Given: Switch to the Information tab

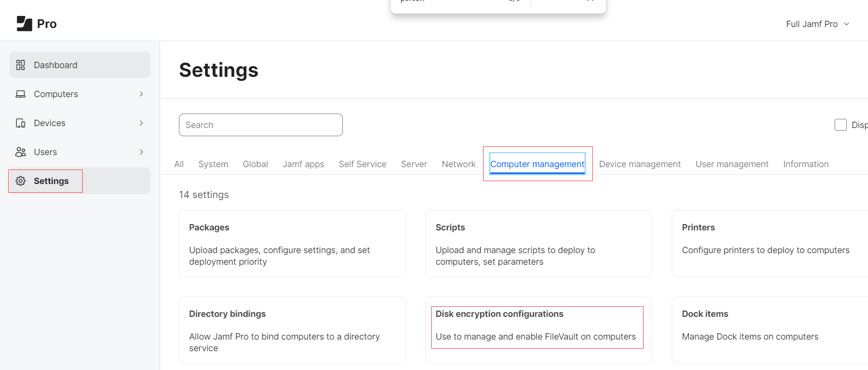Looking at the screenshot, I should [x=806, y=164].
